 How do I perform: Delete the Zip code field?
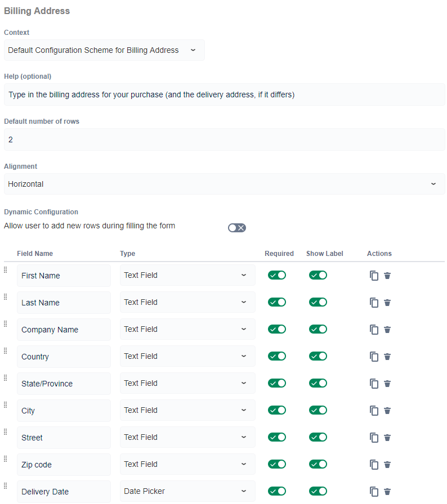point(387,464)
